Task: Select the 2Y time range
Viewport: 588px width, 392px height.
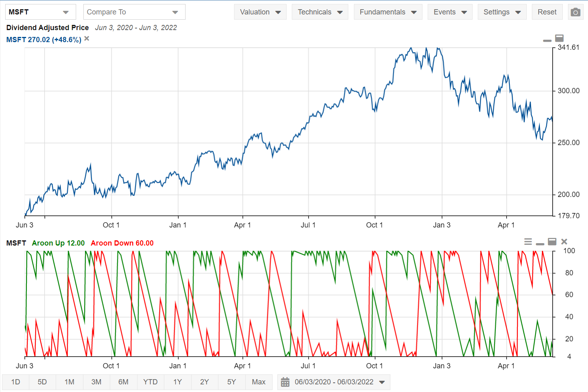Action: coord(205,382)
